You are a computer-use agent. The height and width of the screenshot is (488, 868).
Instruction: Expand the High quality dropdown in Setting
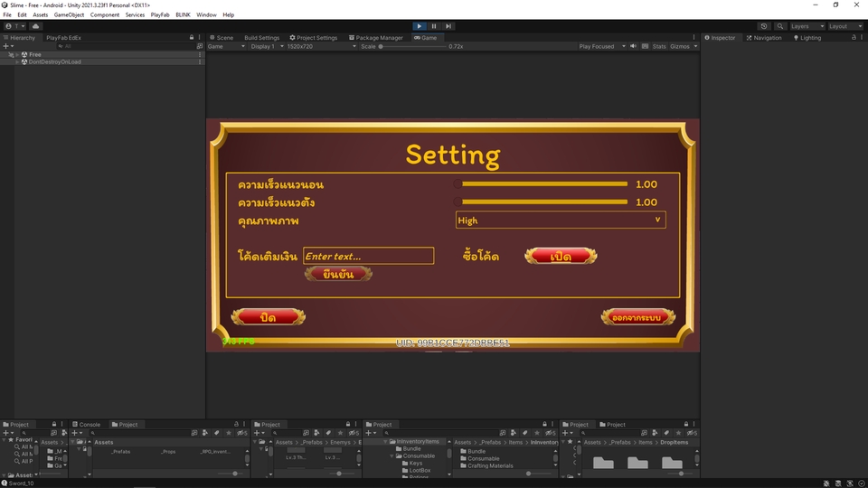pos(561,220)
